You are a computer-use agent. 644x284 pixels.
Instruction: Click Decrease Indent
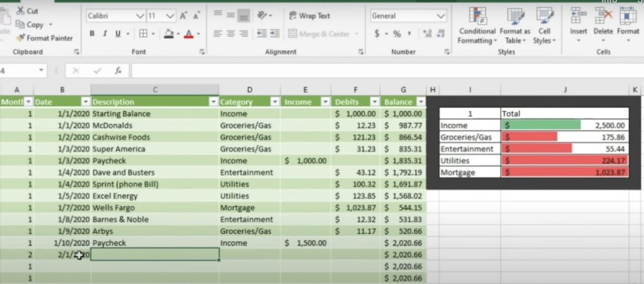pyautogui.click(x=262, y=34)
